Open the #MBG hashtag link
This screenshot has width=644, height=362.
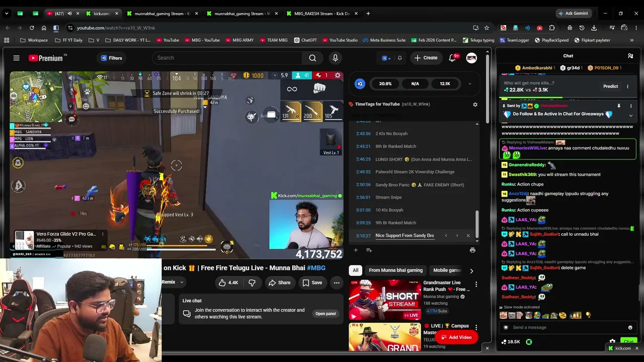316,268
